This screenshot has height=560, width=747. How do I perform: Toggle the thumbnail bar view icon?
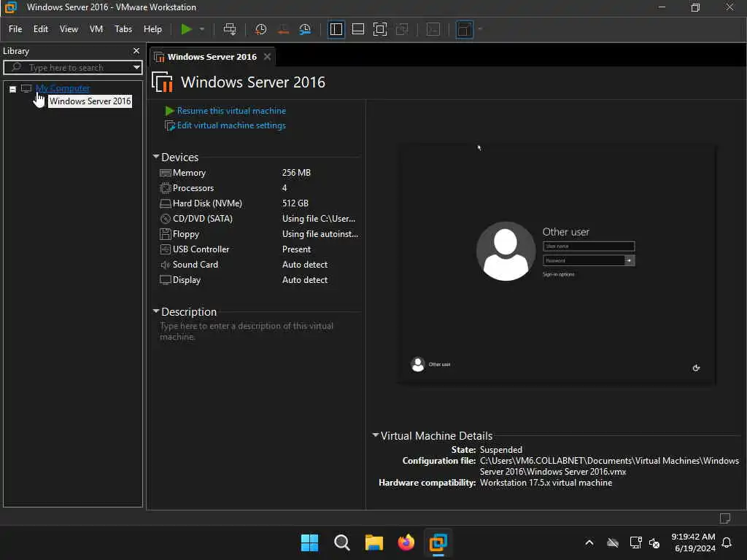tap(357, 29)
